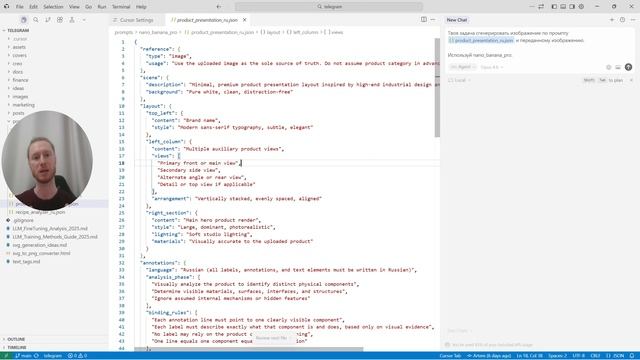Open the File menu
This screenshot has height=360, width=640.
click(x=19, y=7)
